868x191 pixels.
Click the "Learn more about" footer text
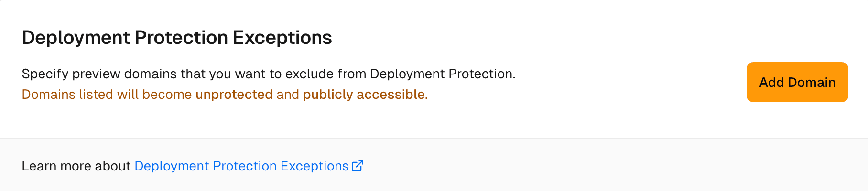point(76,166)
